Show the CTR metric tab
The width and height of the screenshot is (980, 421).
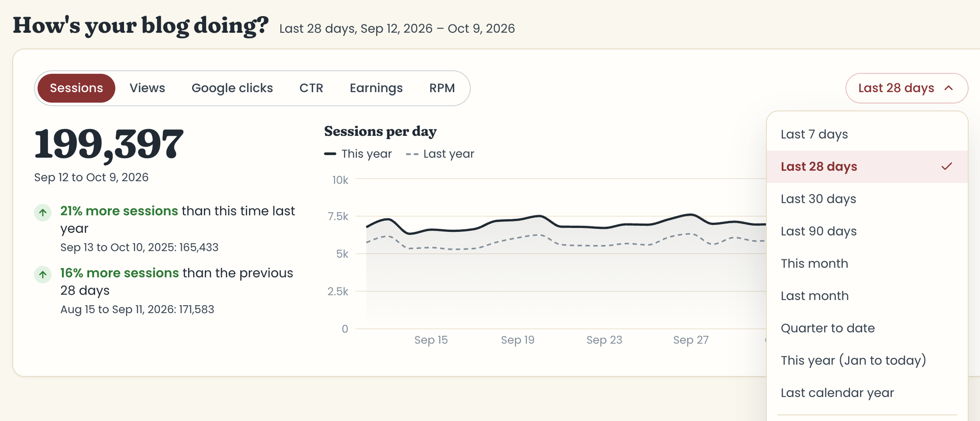(311, 88)
